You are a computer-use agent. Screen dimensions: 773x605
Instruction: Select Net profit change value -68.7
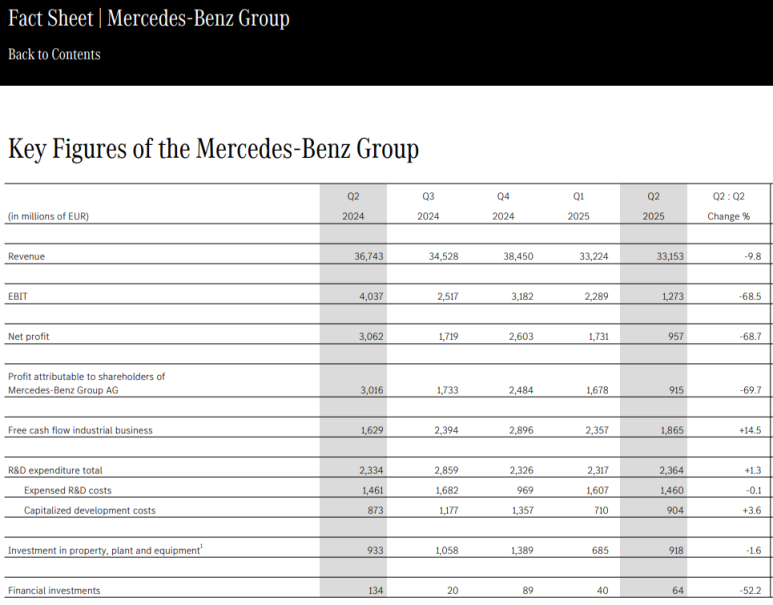[750, 336]
